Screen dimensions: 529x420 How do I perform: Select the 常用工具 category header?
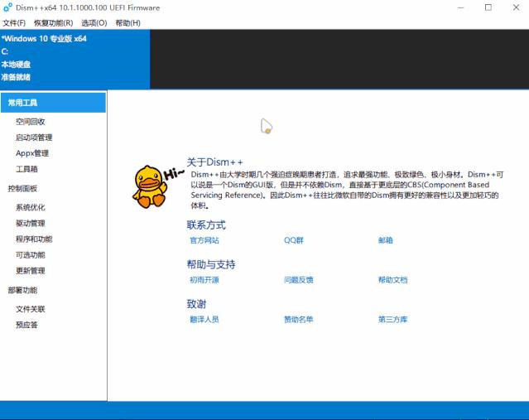[53, 103]
